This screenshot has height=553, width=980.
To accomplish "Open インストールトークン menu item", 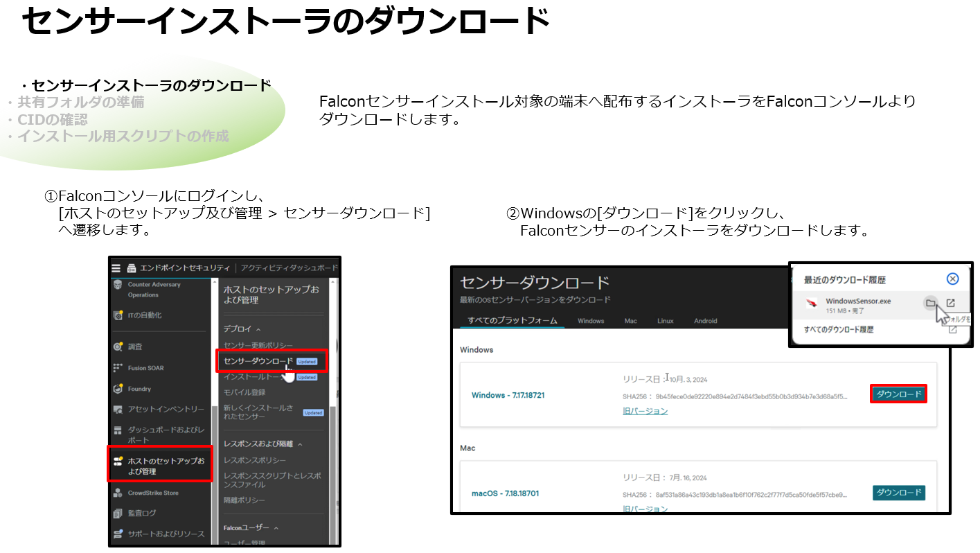I will (x=253, y=377).
